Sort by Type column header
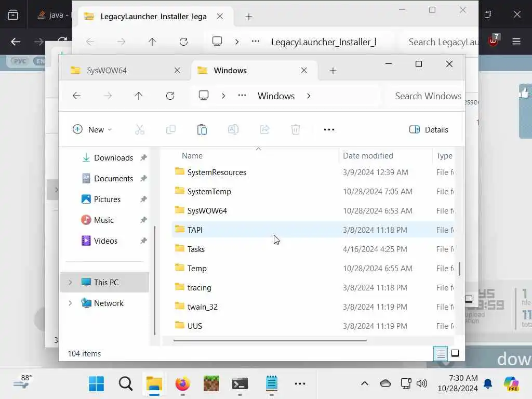 pos(444,156)
